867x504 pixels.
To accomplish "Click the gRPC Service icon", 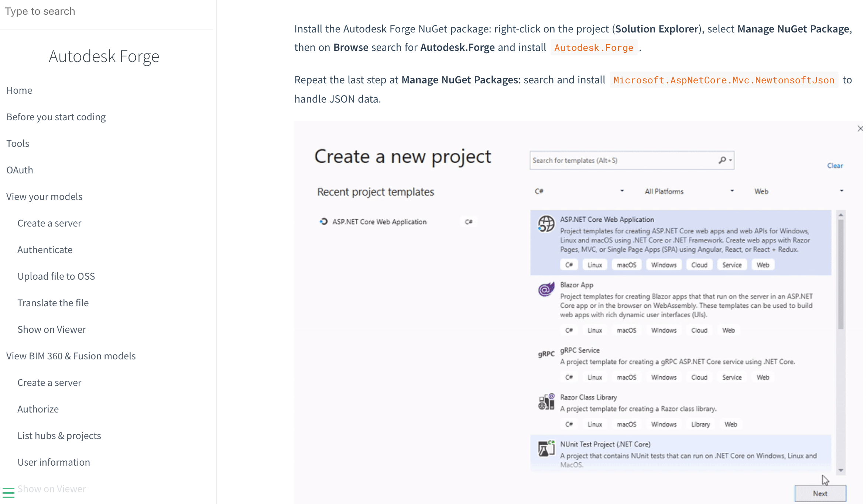I will [546, 354].
